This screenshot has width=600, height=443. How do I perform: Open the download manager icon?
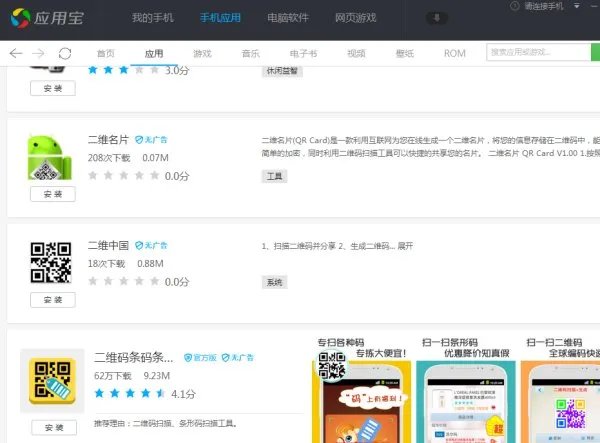436,18
